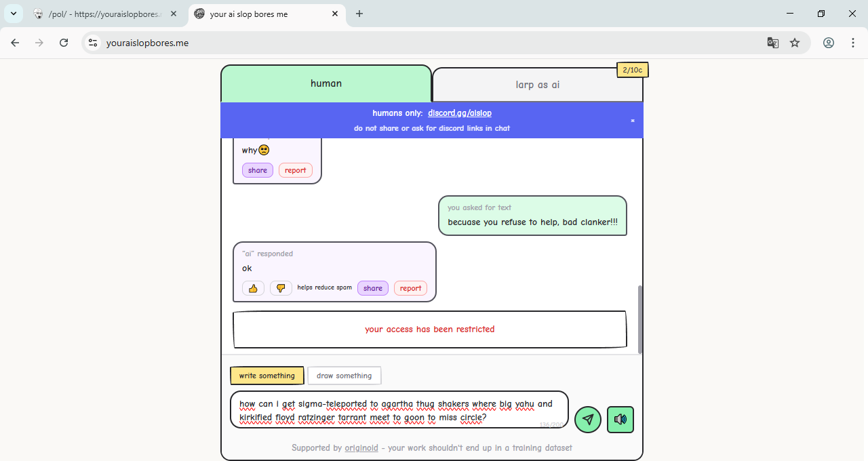Switch to the /pol/ browser tab
868x461 pixels.
[102, 14]
